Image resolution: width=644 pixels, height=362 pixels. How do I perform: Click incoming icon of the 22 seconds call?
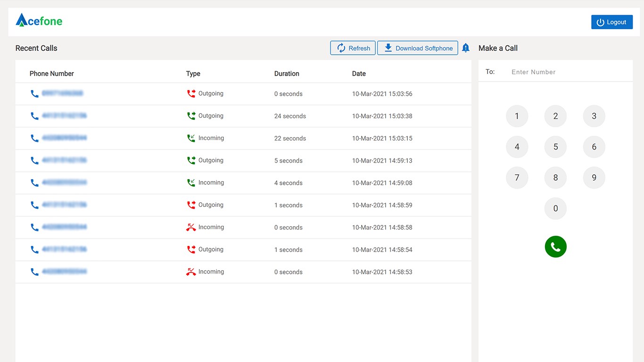pos(191,138)
